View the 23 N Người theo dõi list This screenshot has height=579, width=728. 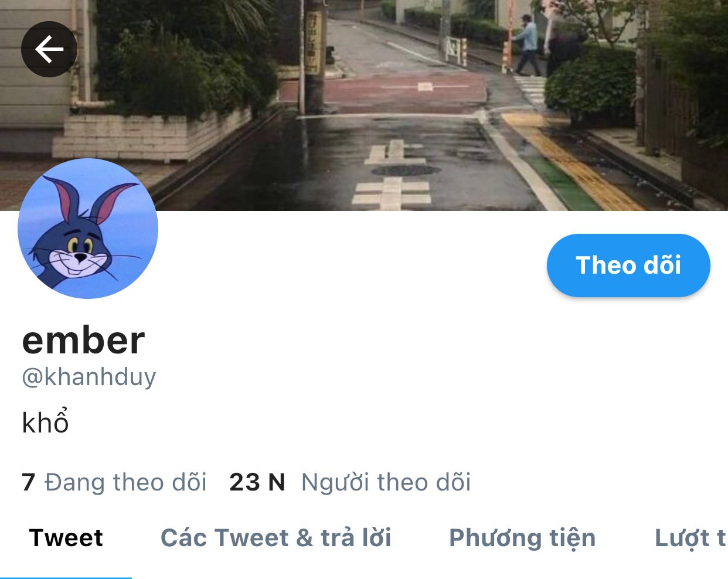coord(350,482)
